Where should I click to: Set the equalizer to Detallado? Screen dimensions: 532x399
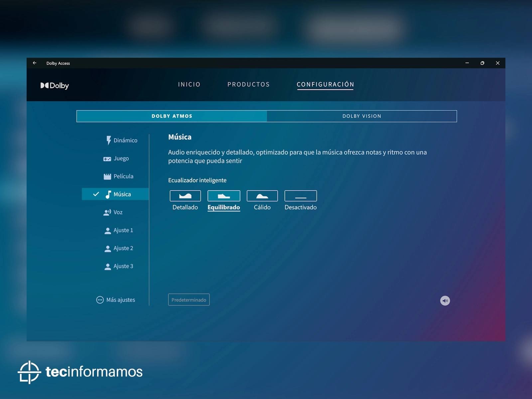tap(185, 200)
